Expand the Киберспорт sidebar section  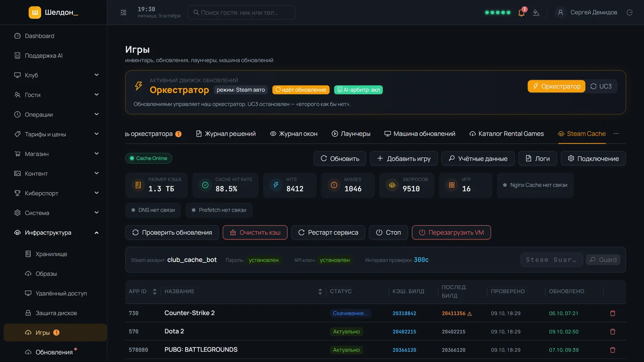tap(56, 193)
